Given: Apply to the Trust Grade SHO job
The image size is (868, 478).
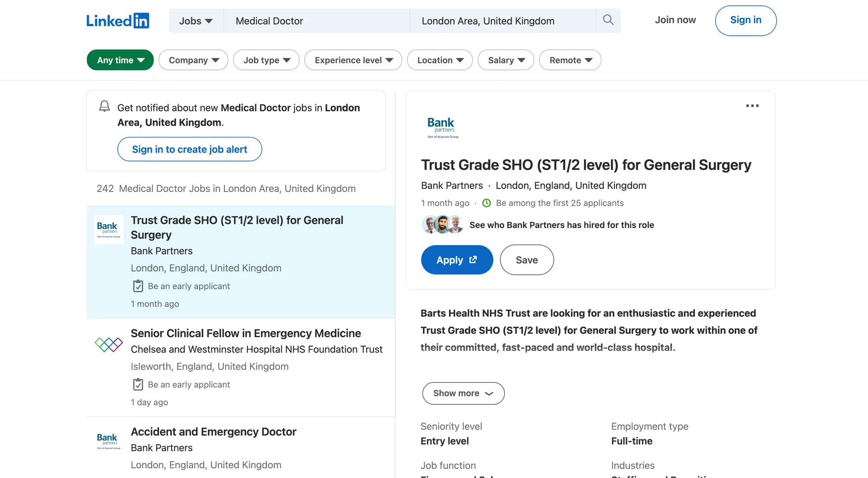Looking at the screenshot, I should coord(457,260).
